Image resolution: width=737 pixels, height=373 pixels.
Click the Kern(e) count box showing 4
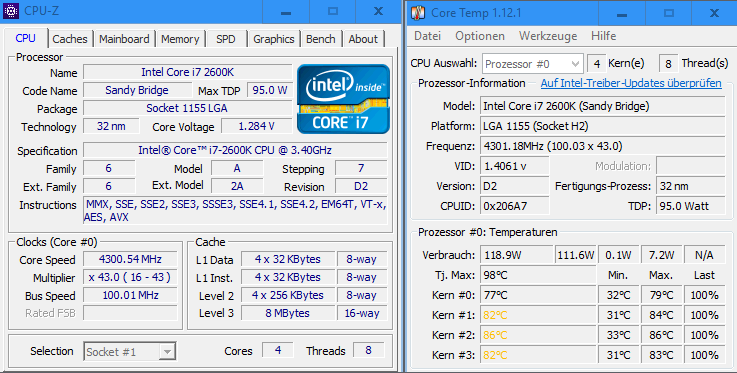point(596,64)
